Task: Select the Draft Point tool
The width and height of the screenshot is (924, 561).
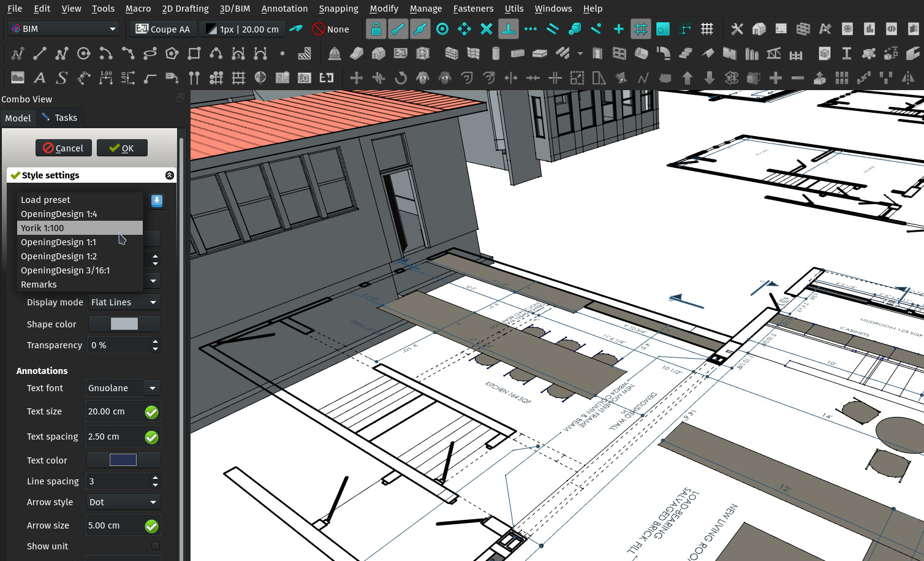Action: 282,53
